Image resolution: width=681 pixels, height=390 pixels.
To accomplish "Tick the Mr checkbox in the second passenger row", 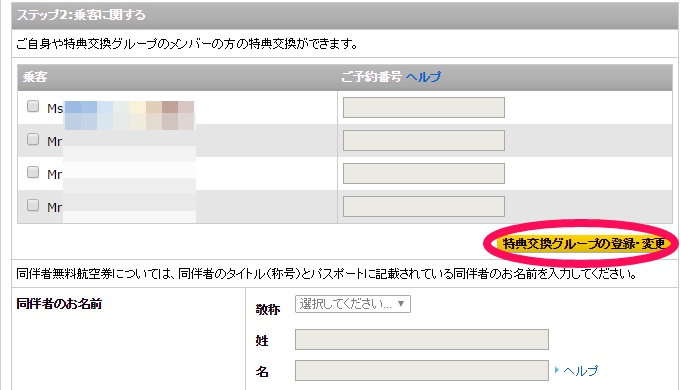I will [33, 139].
